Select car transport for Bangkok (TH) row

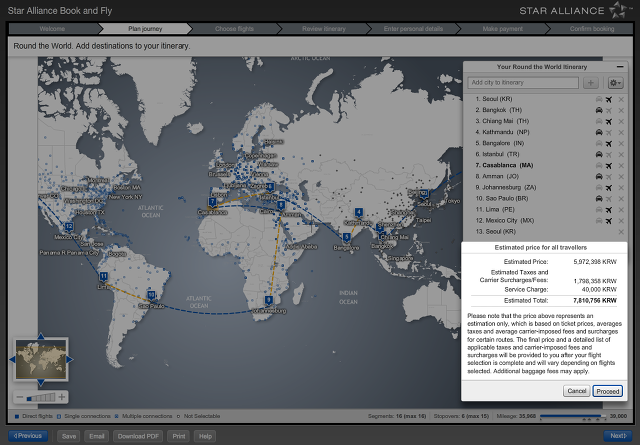point(599,110)
